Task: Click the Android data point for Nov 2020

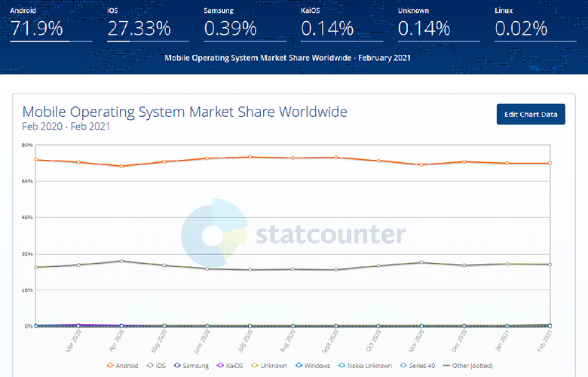Action: click(x=421, y=164)
